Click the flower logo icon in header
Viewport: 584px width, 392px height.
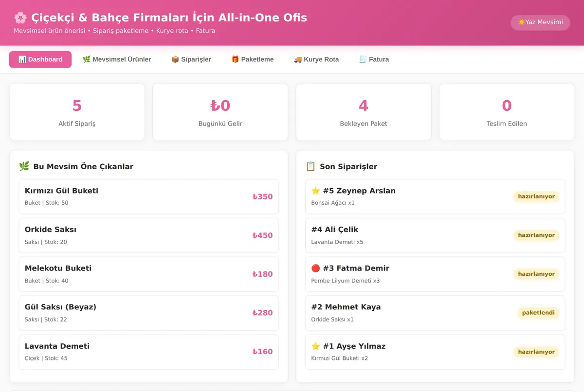pos(20,18)
